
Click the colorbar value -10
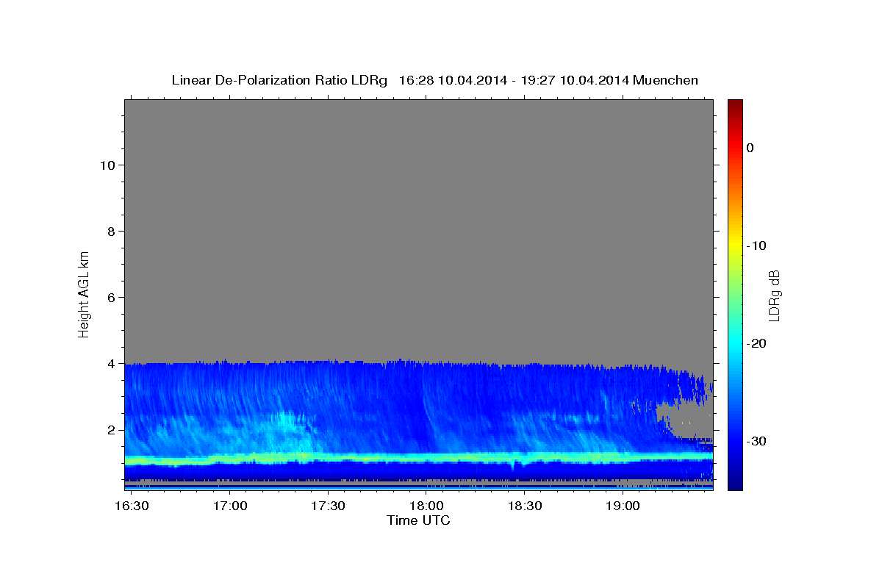point(758,245)
